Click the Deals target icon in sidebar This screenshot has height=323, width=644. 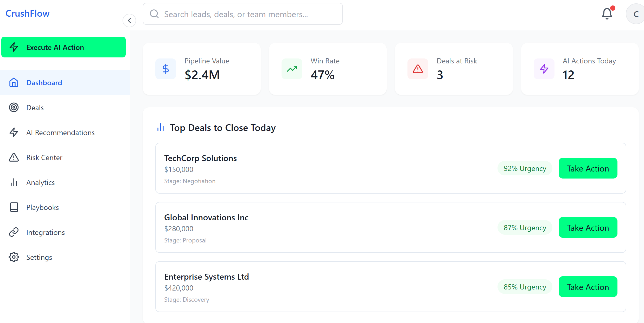[14, 107]
